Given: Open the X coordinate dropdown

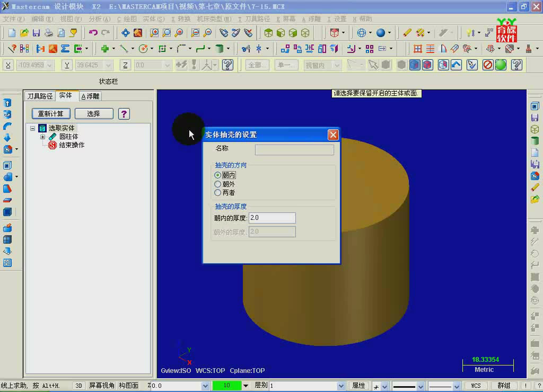Looking at the screenshot, I should (x=49, y=65).
